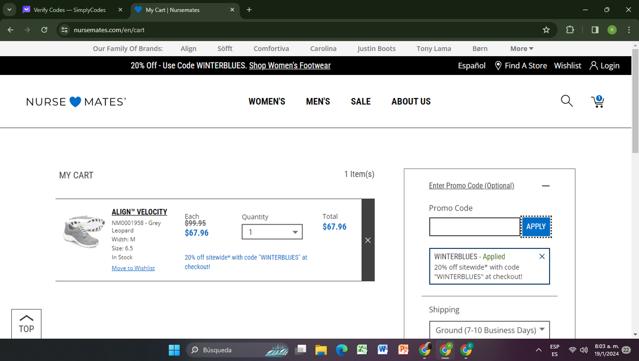Click Enter Promo Code (Optional) link
The width and height of the screenshot is (639, 361).
[x=471, y=186]
